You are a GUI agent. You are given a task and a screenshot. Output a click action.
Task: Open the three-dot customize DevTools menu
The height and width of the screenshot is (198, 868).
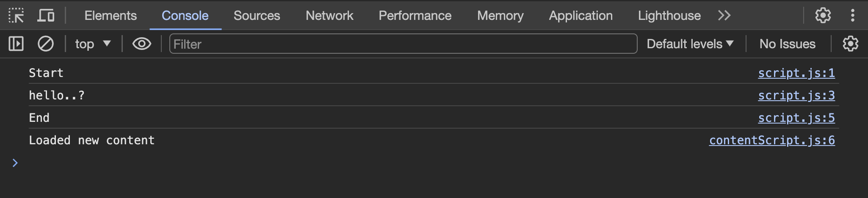[853, 16]
